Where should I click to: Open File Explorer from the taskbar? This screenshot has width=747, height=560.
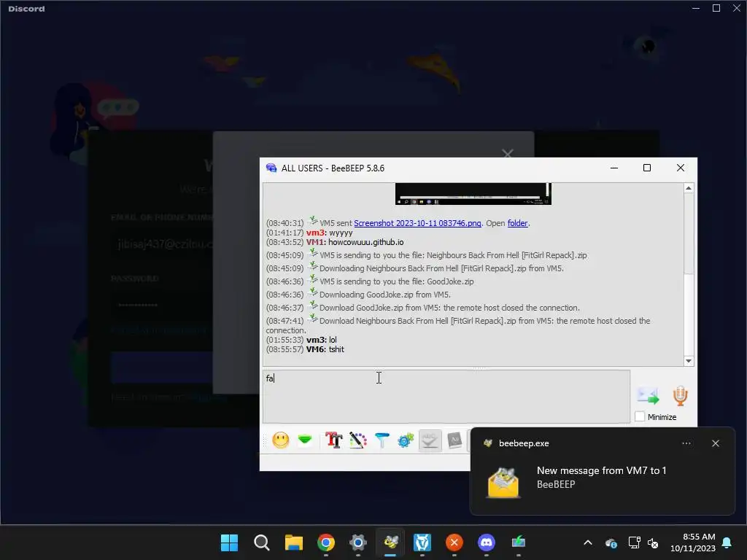coord(294,542)
